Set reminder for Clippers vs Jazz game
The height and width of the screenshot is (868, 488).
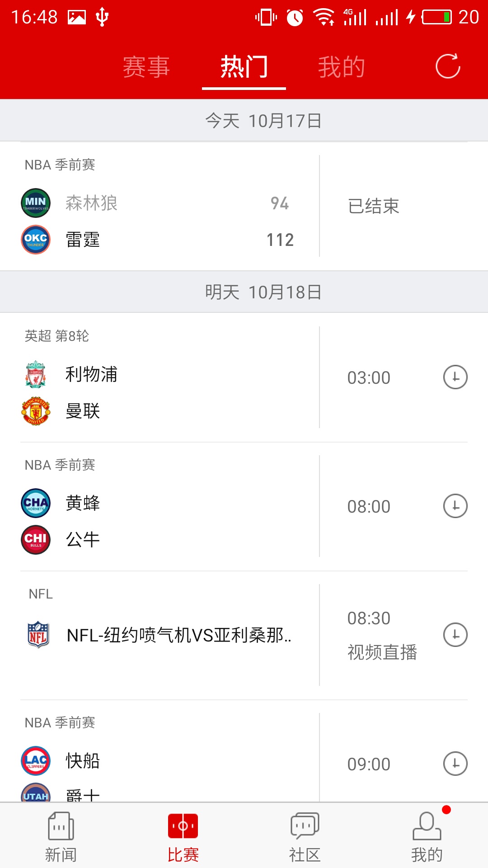[455, 764]
